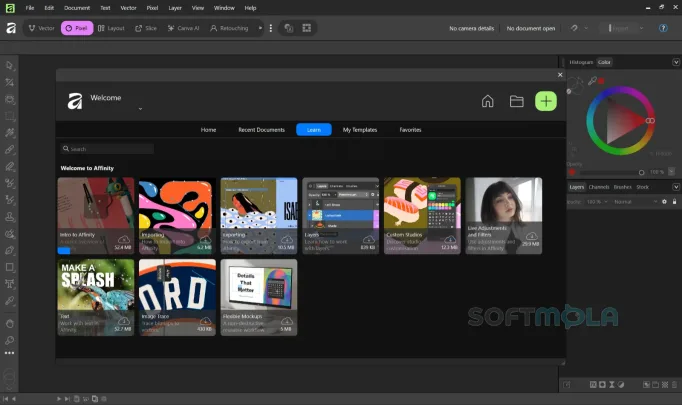Image resolution: width=682 pixels, height=405 pixels.
Task: Click the open folder icon
Action: click(516, 101)
